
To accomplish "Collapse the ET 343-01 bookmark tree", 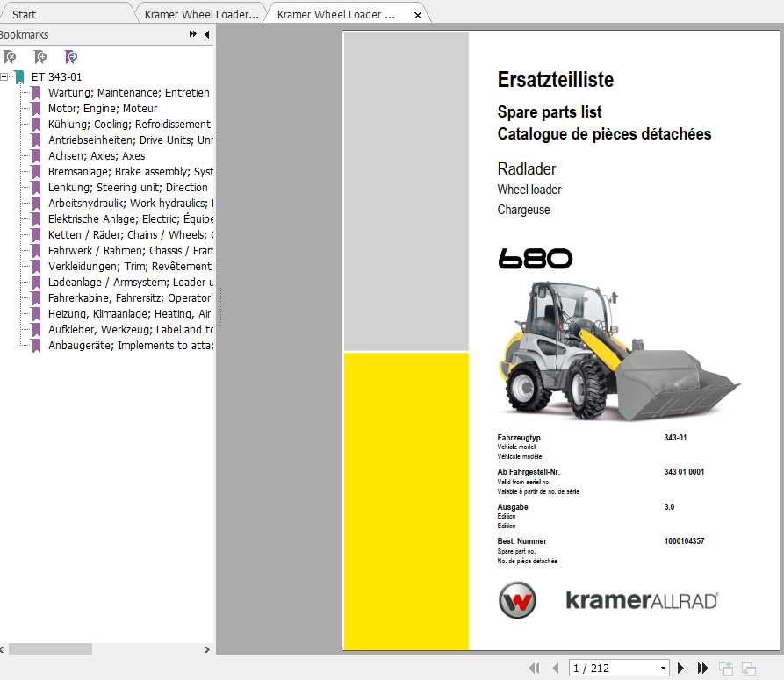I will pyautogui.click(x=4, y=77).
